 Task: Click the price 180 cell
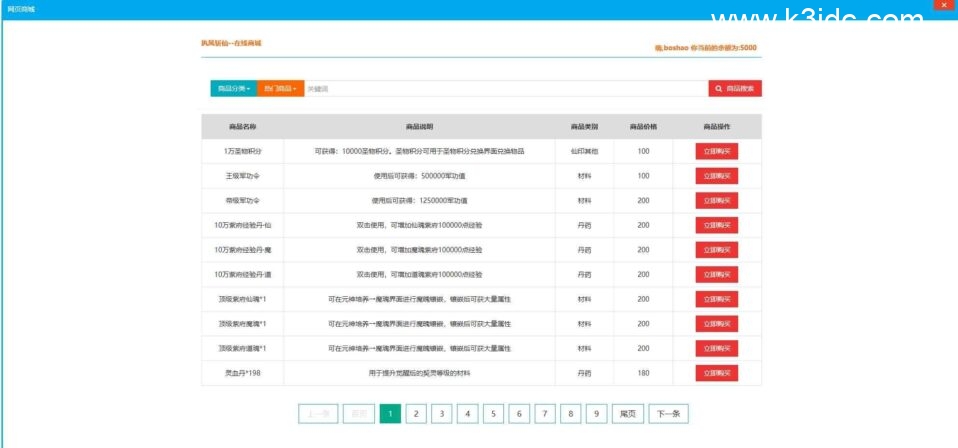click(643, 373)
